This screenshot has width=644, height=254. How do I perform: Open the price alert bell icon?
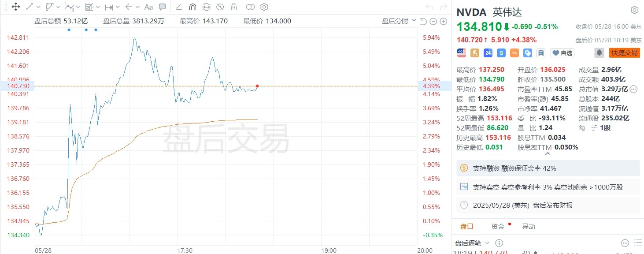point(599,53)
